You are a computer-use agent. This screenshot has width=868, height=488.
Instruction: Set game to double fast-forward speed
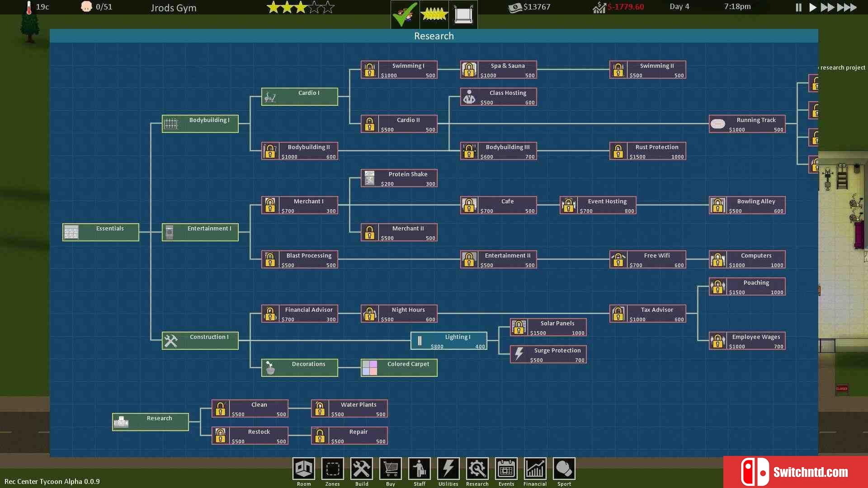pyautogui.click(x=827, y=7)
